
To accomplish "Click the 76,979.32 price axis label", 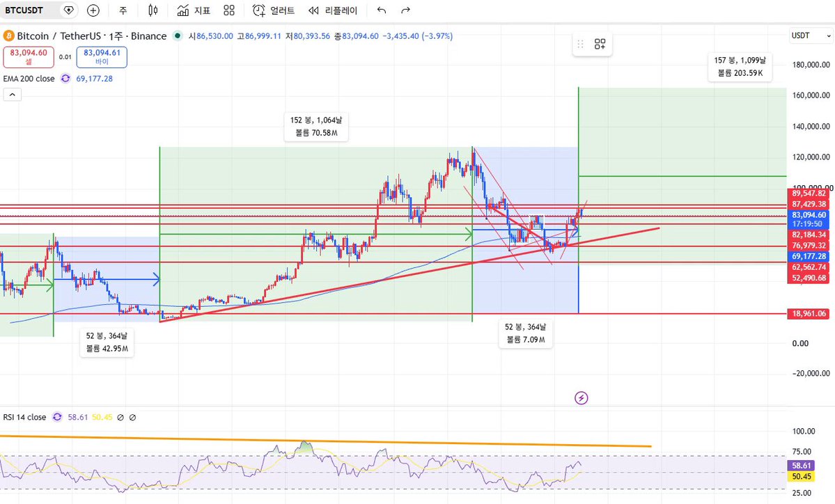I will pos(809,245).
